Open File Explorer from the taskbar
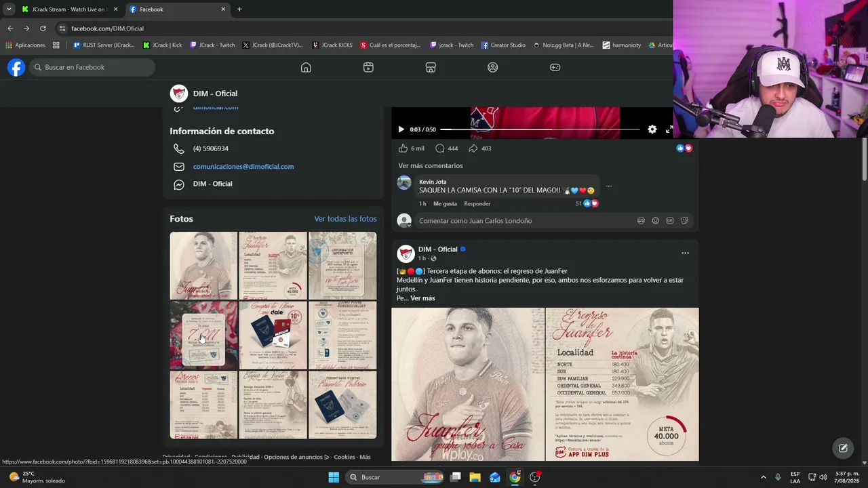868x488 pixels. [475, 477]
